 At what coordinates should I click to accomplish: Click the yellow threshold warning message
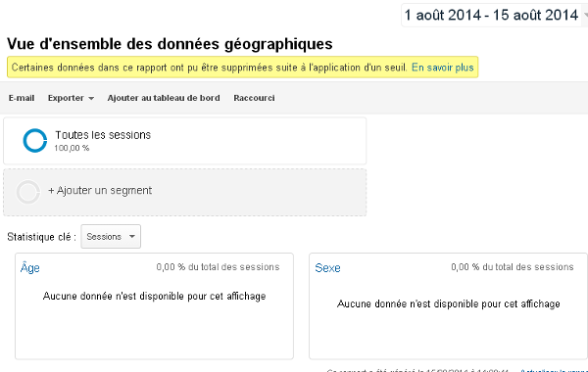tap(243, 67)
